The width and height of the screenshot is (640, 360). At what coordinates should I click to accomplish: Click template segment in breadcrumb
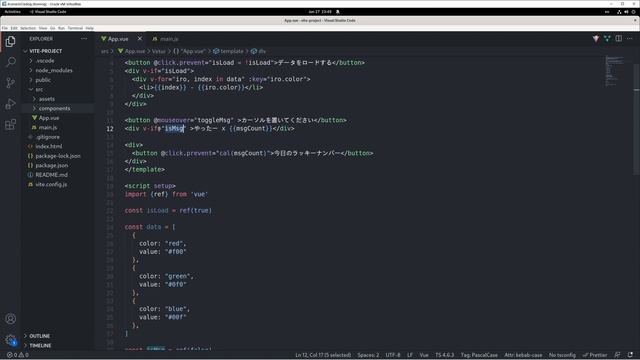click(228, 51)
